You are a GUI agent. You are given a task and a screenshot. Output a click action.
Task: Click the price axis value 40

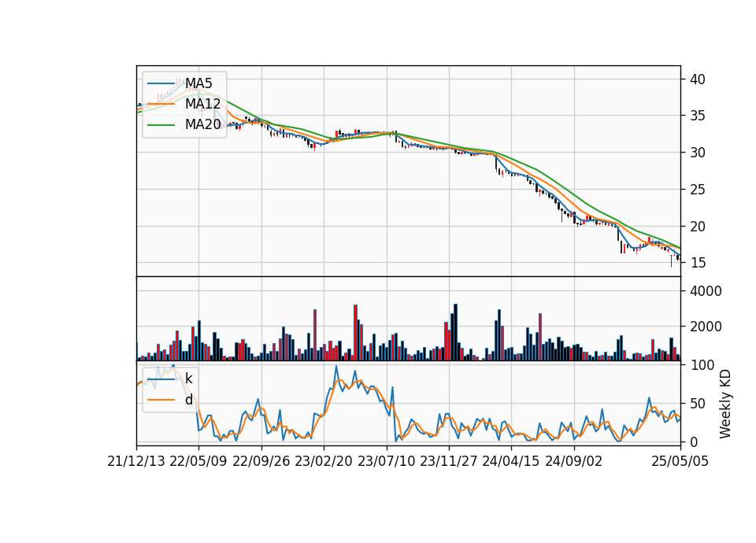697,79
